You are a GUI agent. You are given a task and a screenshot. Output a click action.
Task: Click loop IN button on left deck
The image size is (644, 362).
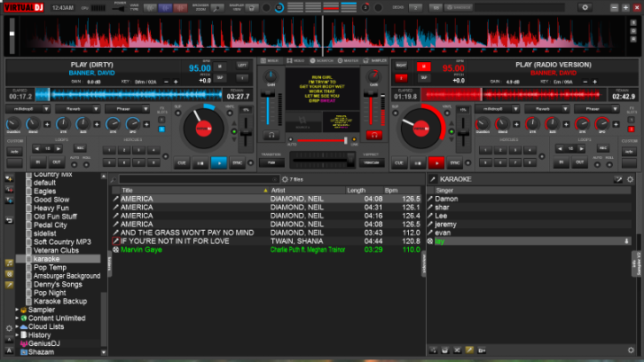pyautogui.click(x=38, y=162)
